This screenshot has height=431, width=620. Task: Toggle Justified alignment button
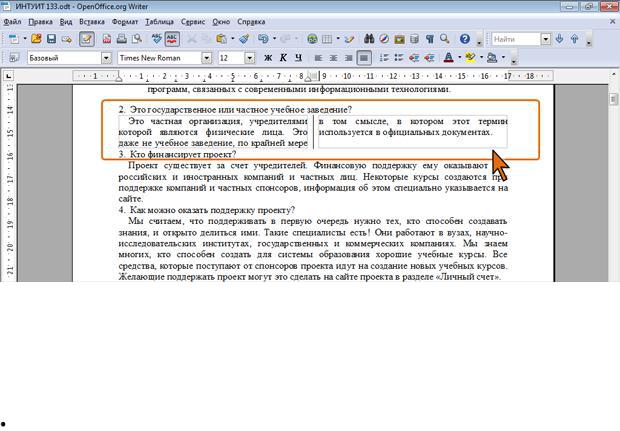pos(364,58)
